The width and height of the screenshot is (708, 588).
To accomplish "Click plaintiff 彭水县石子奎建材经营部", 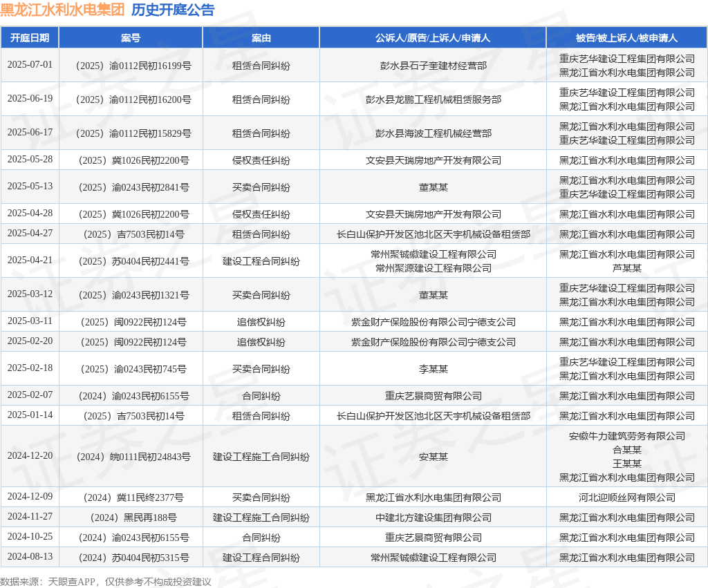I will [433, 66].
